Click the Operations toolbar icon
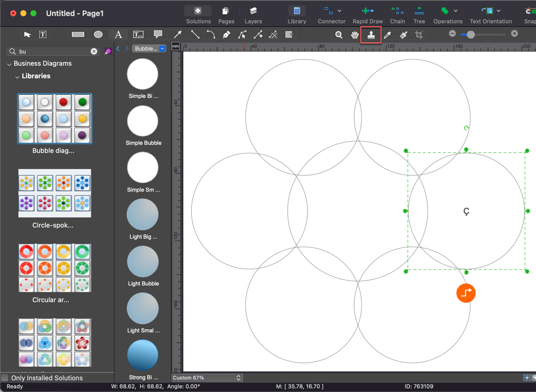The width and height of the screenshot is (536, 392). coord(445,11)
